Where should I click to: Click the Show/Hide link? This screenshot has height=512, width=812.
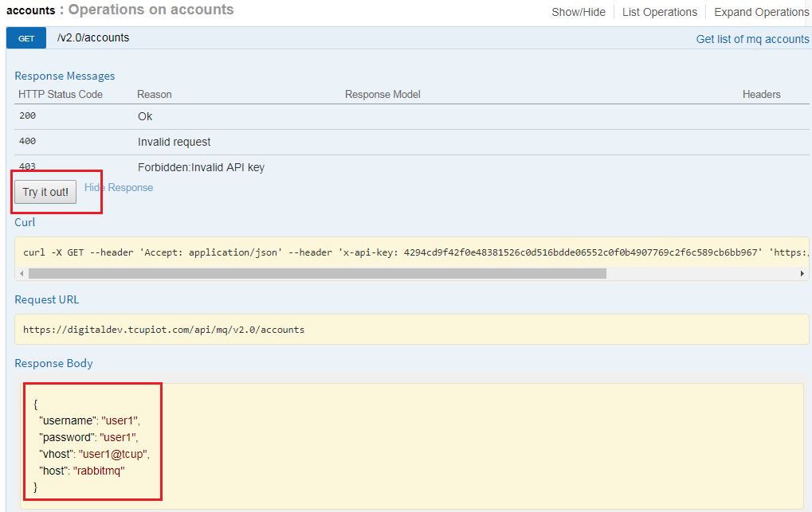579,12
